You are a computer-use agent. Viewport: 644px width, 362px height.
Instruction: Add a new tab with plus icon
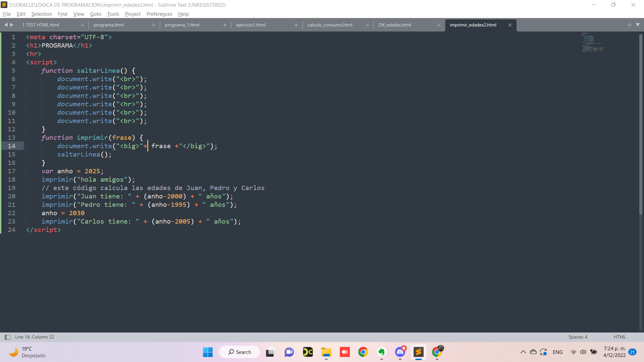629,25
